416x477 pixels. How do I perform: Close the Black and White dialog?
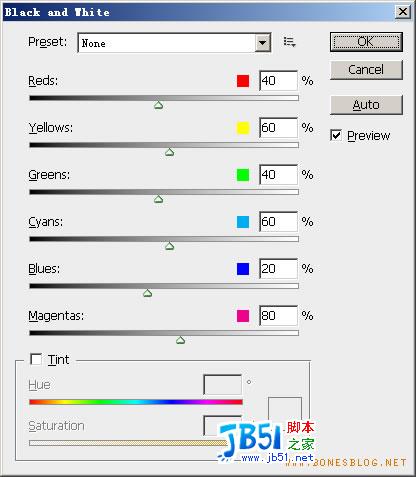[403, 12]
